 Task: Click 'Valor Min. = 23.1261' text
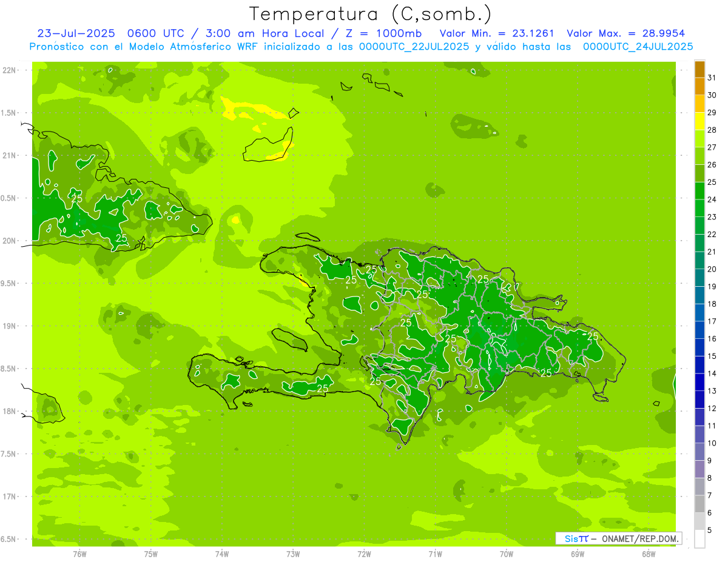(497, 33)
